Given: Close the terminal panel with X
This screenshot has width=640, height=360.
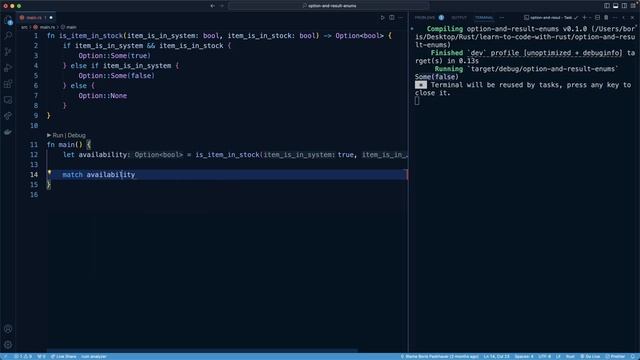Looking at the screenshot, I should (x=633, y=18).
